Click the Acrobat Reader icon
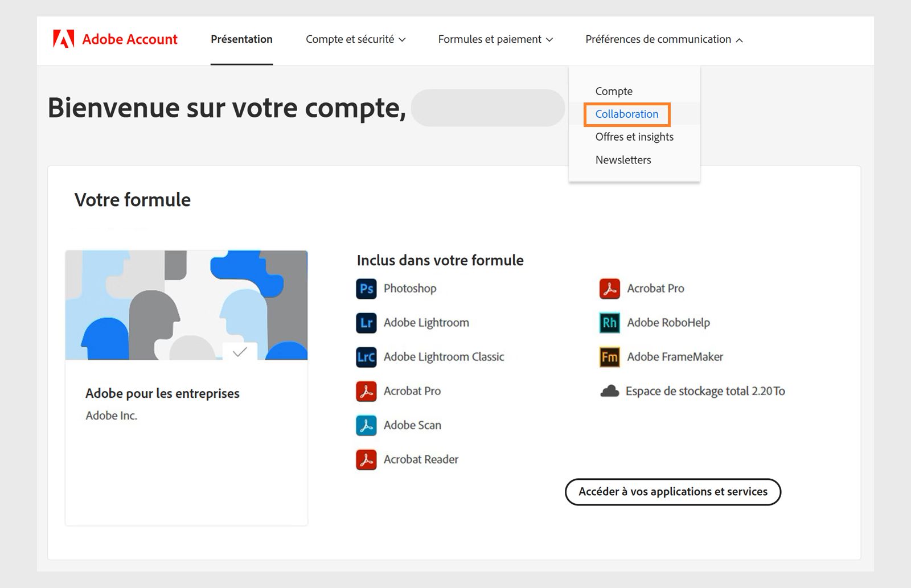911x588 pixels. 366,459
